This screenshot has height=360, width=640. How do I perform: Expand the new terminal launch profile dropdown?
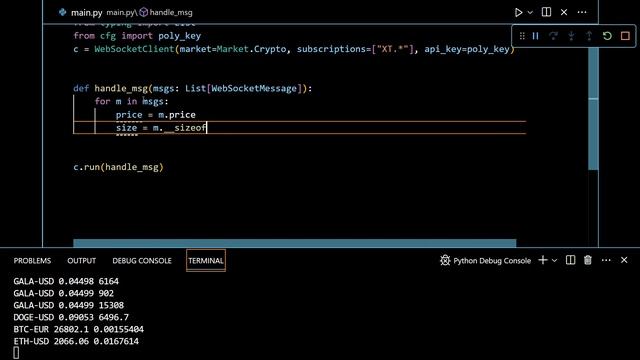[x=554, y=260]
